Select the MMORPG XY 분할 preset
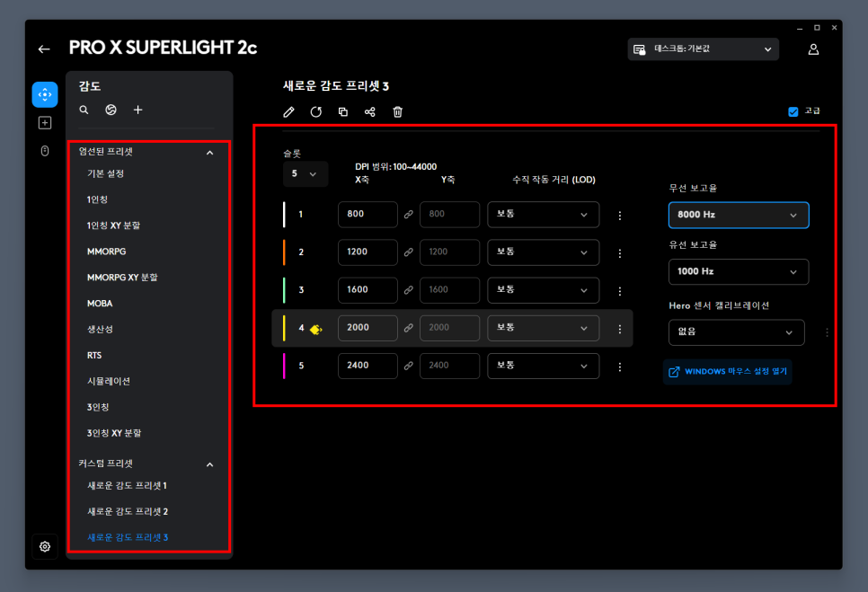This screenshot has width=868, height=592. coord(122,278)
